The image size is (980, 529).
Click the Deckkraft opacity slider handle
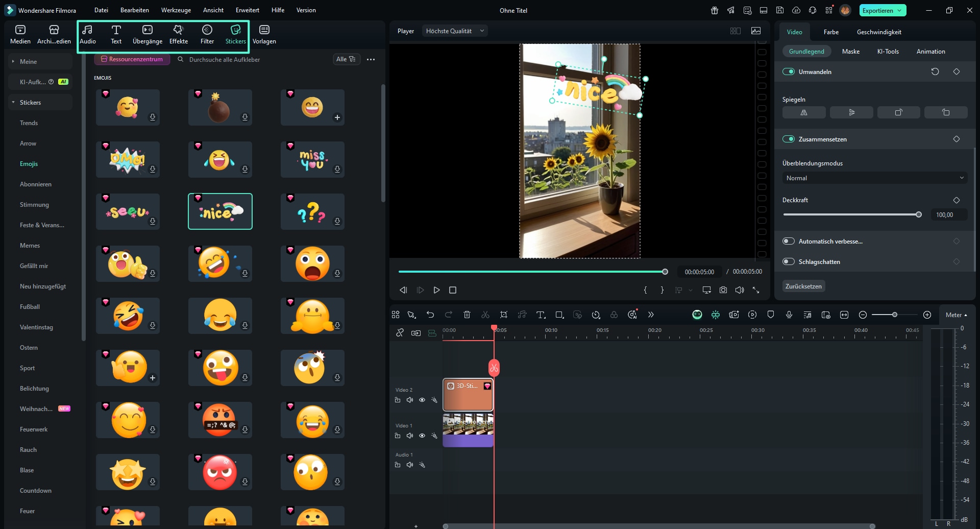pos(919,214)
